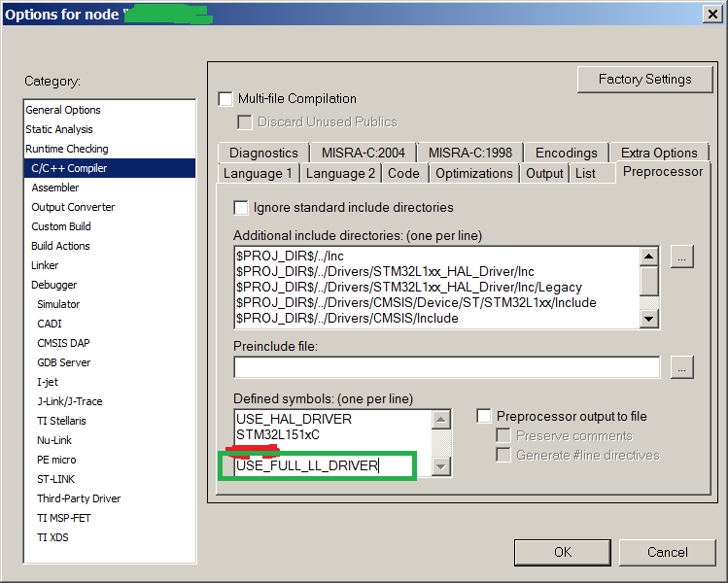Select the Preprocessor tab
Image resolution: width=728 pixels, height=583 pixels.
click(663, 172)
